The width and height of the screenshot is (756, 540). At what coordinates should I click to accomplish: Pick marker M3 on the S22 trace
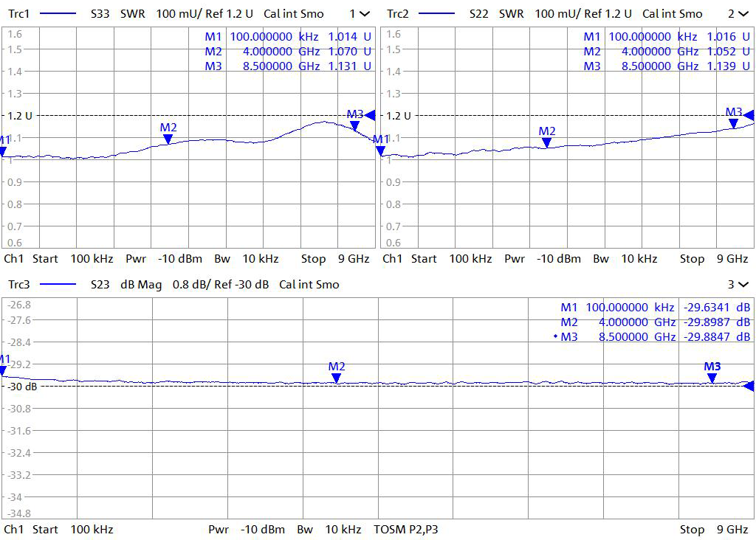point(733,124)
